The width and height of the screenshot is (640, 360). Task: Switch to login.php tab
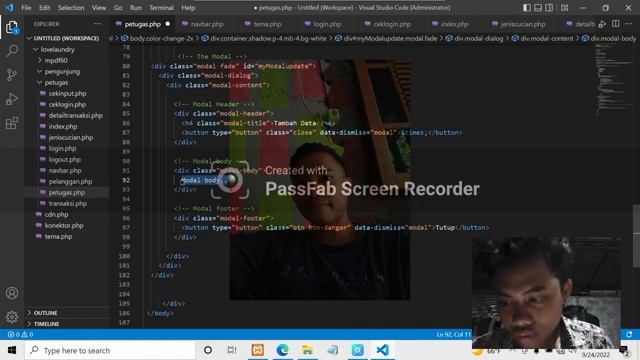pyautogui.click(x=327, y=24)
